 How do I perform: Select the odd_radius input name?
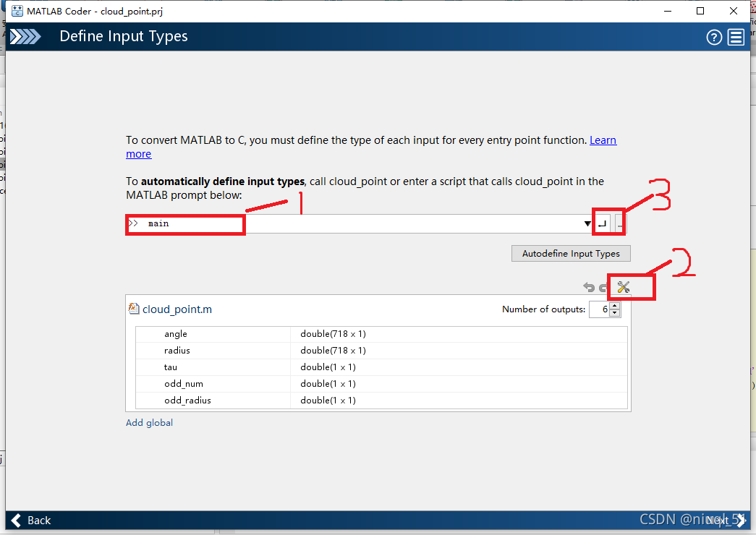click(x=187, y=401)
